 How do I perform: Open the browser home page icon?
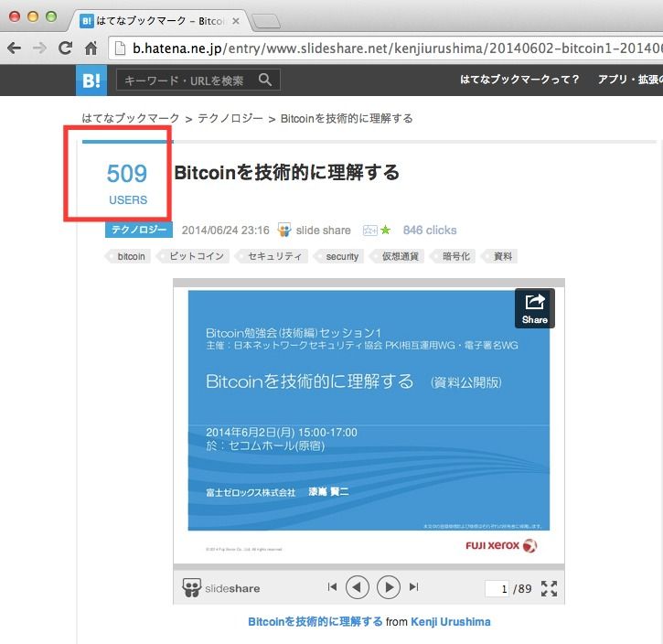91,48
